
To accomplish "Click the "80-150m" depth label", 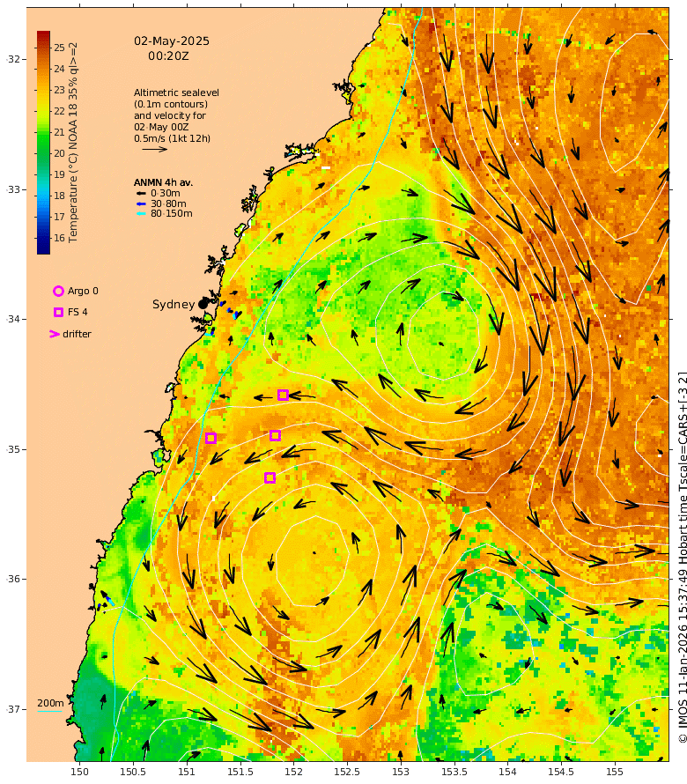I will pos(172,213).
